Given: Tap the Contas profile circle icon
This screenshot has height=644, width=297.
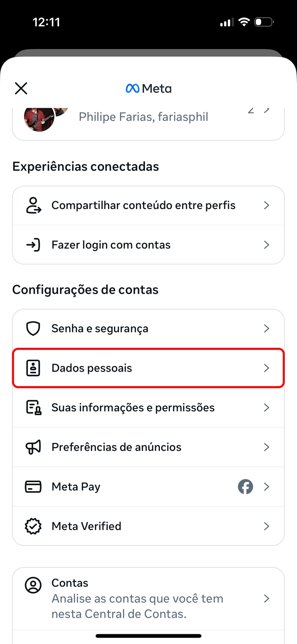Looking at the screenshot, I should (33, 585).
